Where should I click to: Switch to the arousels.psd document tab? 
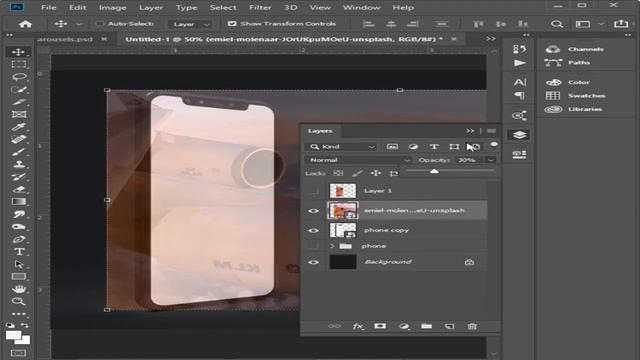point(65,39)
